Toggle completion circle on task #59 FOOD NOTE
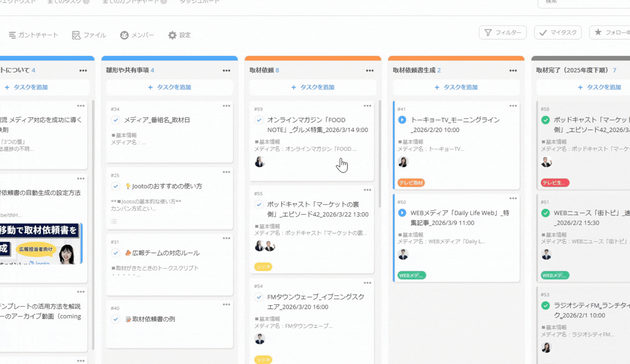Image resolution: width=630 pixels, height=364 pixels. click(259, 120)
